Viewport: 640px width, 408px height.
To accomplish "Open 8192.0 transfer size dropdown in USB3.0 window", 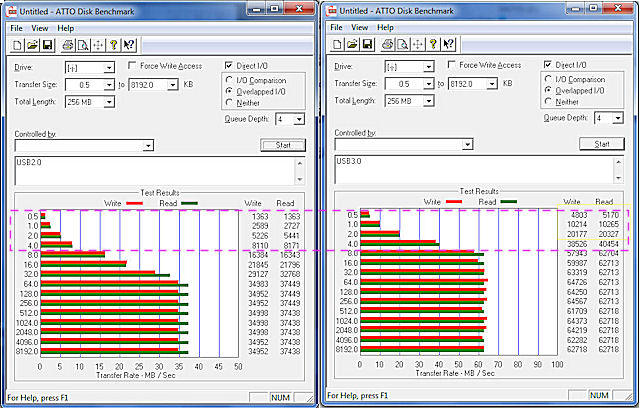I will 492,84.
